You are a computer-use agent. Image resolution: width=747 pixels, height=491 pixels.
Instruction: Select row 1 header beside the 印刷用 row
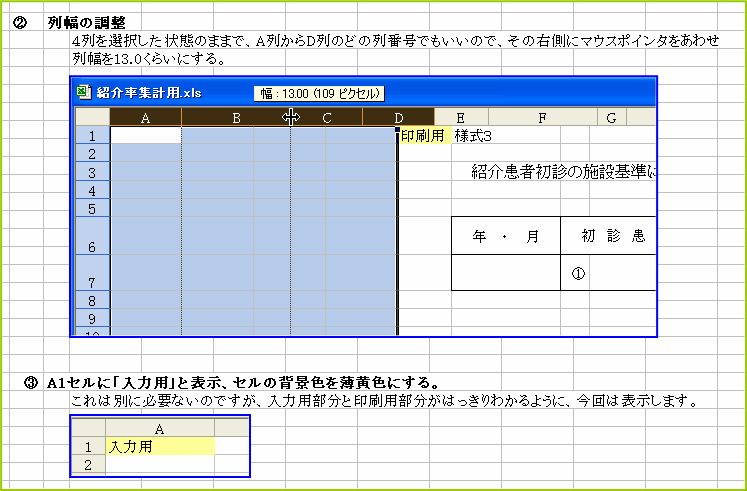(92, 136)
